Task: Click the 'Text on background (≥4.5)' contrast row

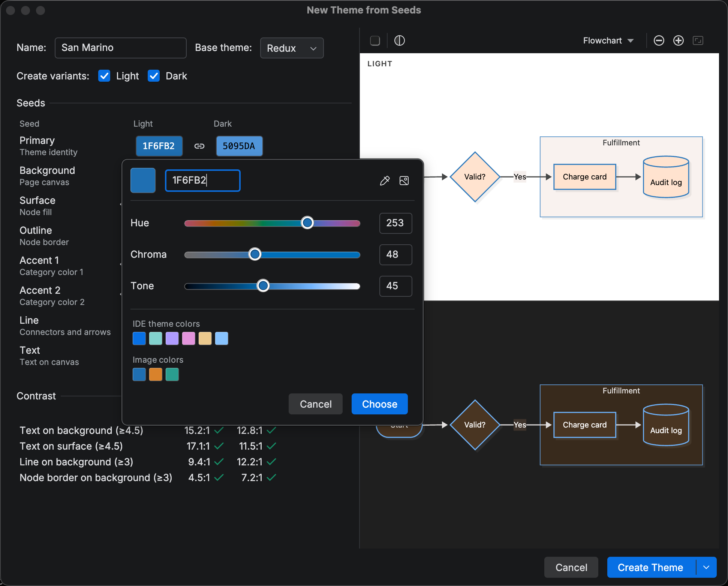Action: click(x=148, y=431)
